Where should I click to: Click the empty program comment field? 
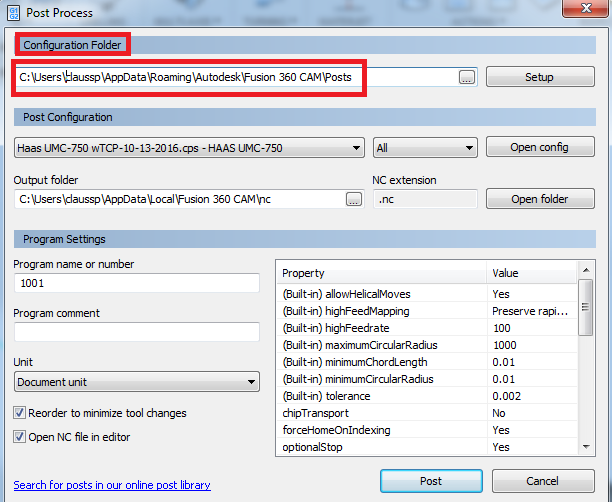click(x=137, y=332)
